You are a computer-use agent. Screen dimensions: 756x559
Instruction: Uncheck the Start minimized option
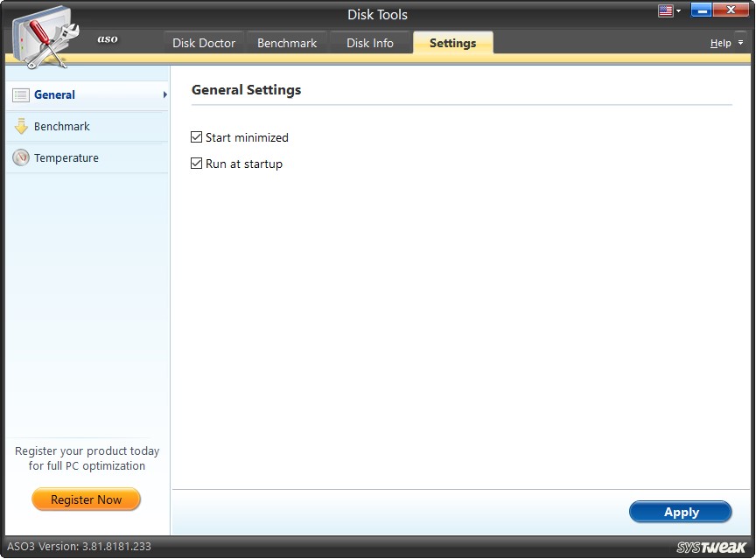point(196,137)
